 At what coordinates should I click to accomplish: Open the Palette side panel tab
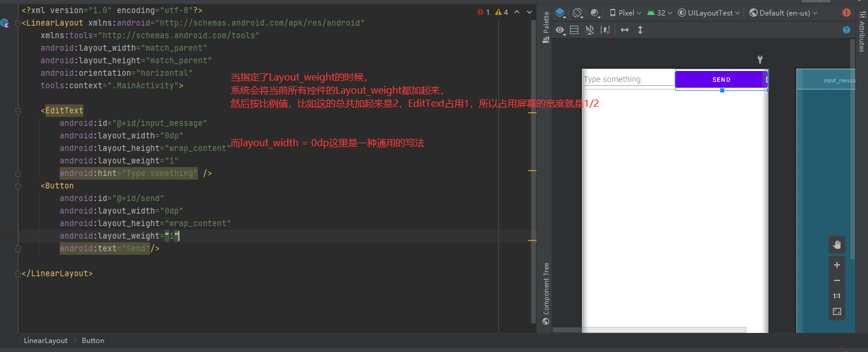coord(545,26)
